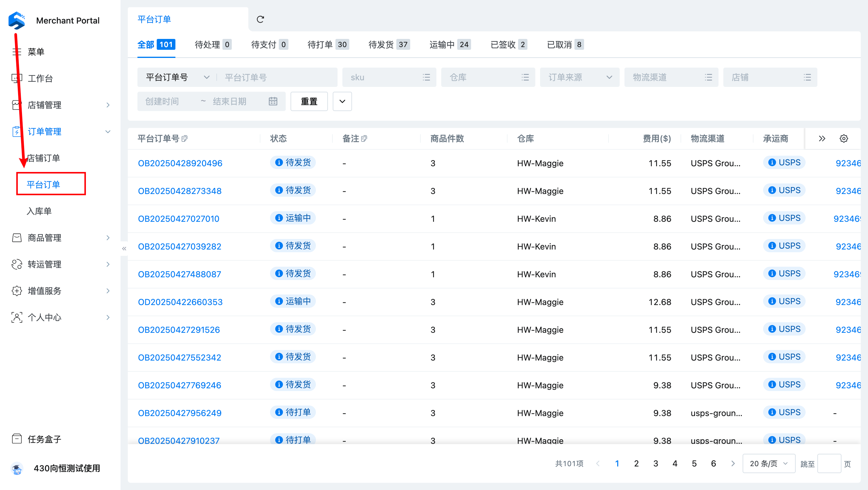Open order OB20250428920496 link
Image resolution: width=868 pixels, height=490 pixels.
pos(180,163)
